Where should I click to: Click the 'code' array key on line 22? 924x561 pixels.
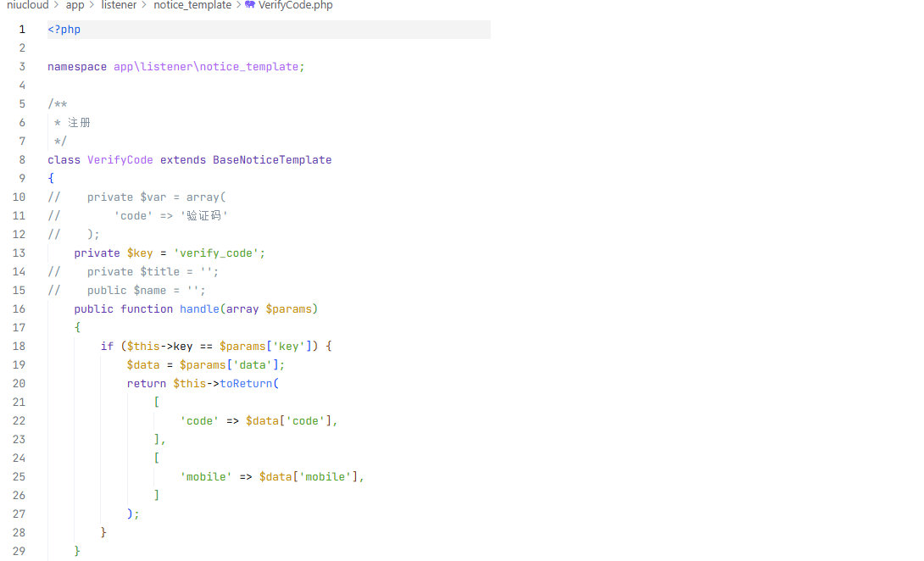[199, 420]
